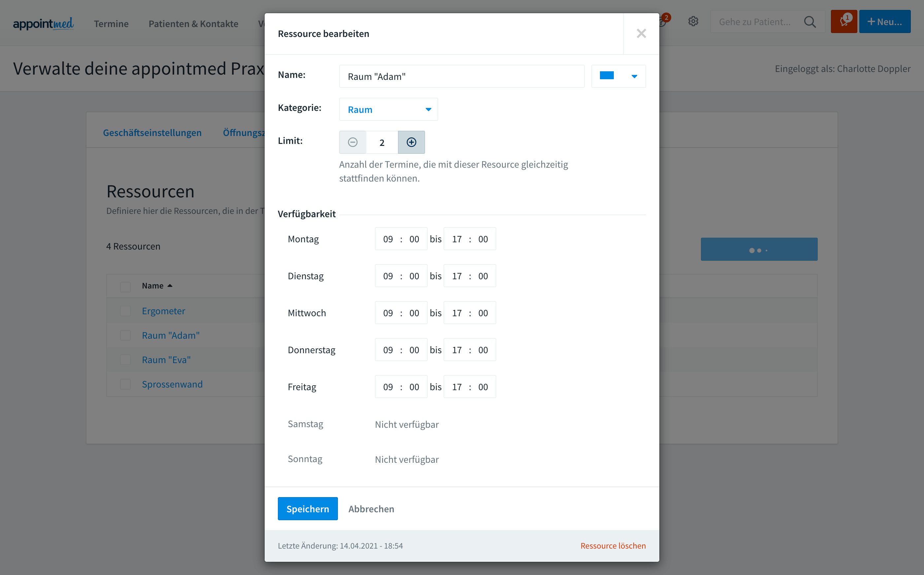
Task: Open the Termine menu
Action: point(111,23)
